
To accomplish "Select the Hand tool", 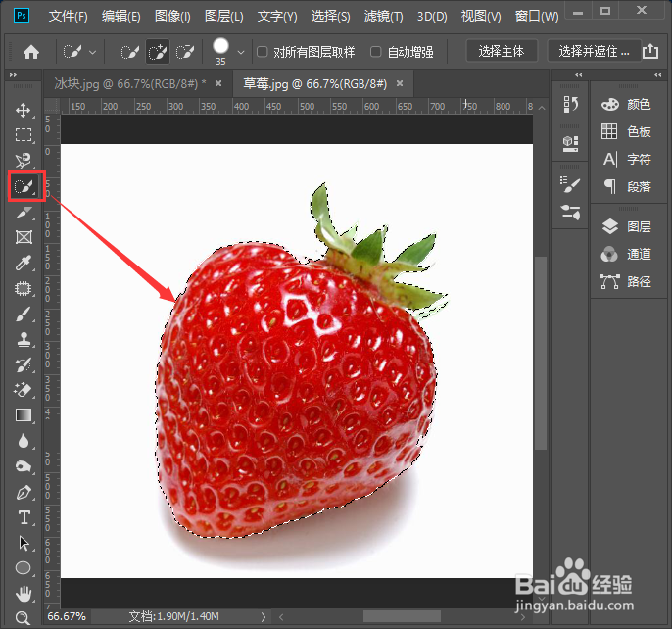I will click(x=24, y=594).
